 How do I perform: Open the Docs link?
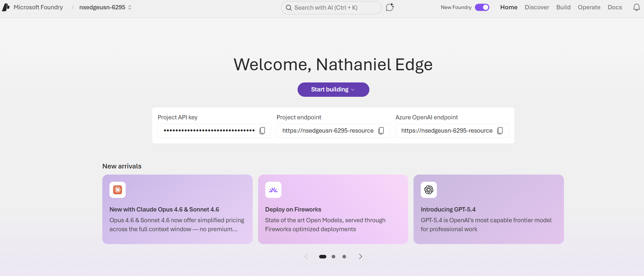click(x=615, y=7)
